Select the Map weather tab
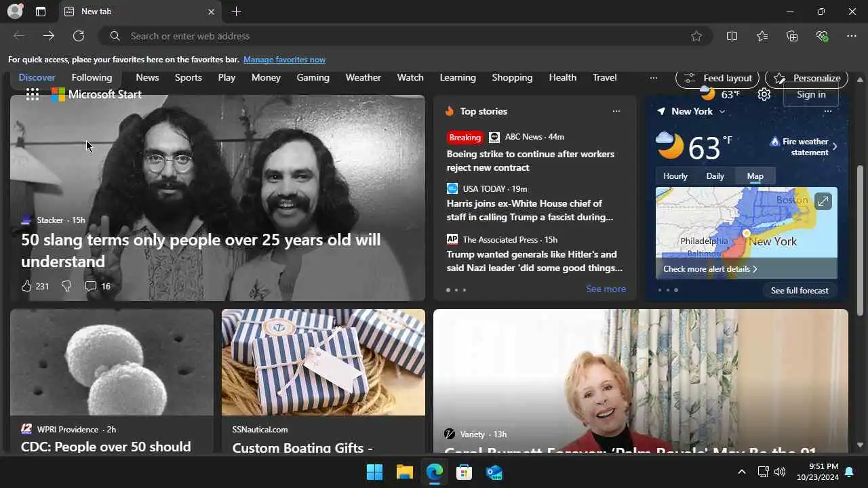The height and width of the screenshot is (488, 868). tap(755, 176)
